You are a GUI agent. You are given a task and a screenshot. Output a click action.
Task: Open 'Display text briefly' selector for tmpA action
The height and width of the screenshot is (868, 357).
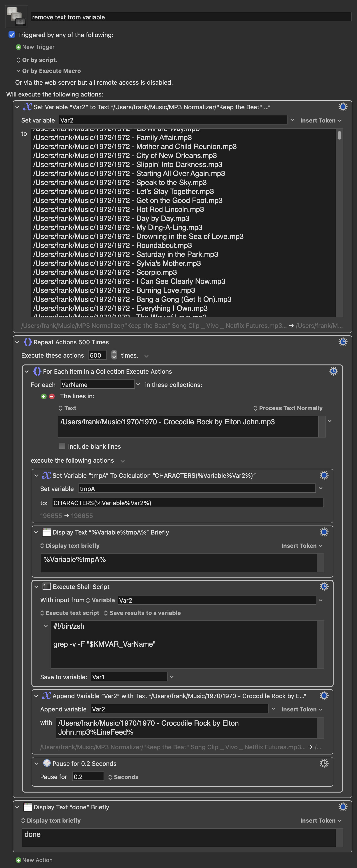click(x=70, y=546)
